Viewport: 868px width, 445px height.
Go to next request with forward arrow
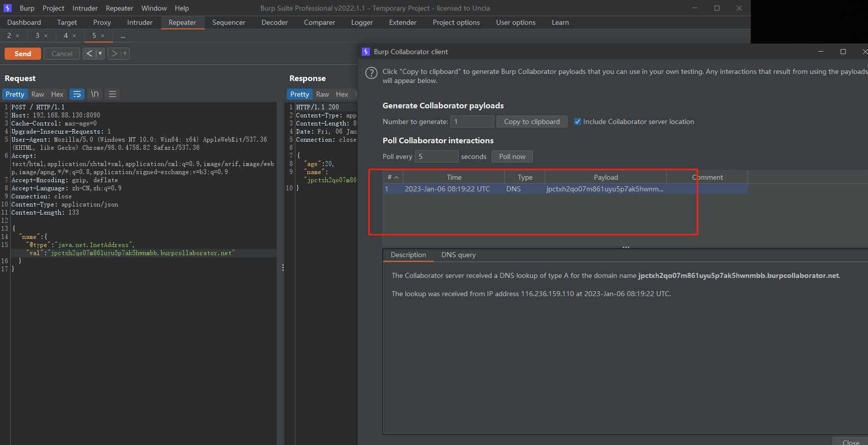[115, 53]
